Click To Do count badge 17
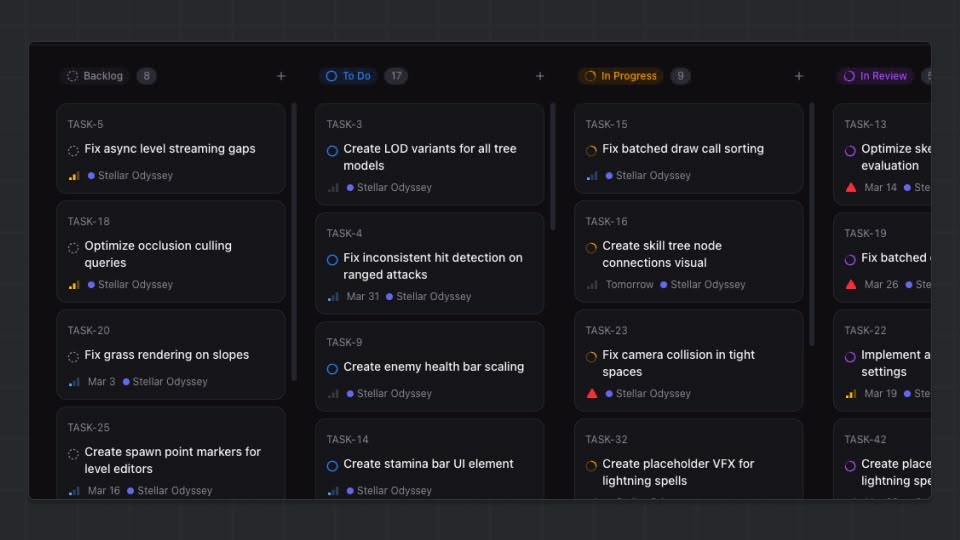 click(396, 76)
